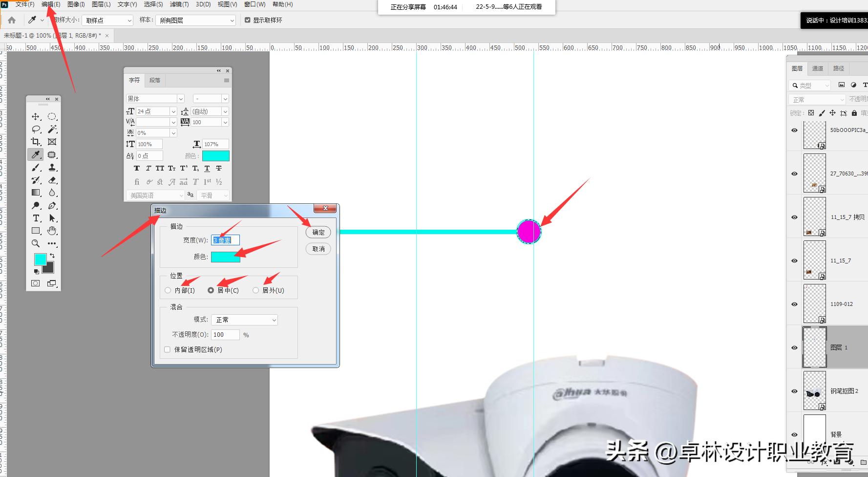Select the 11_15_7 拷贝 layer thumbnail
The image size is (868, 477).
coord(815,217)
